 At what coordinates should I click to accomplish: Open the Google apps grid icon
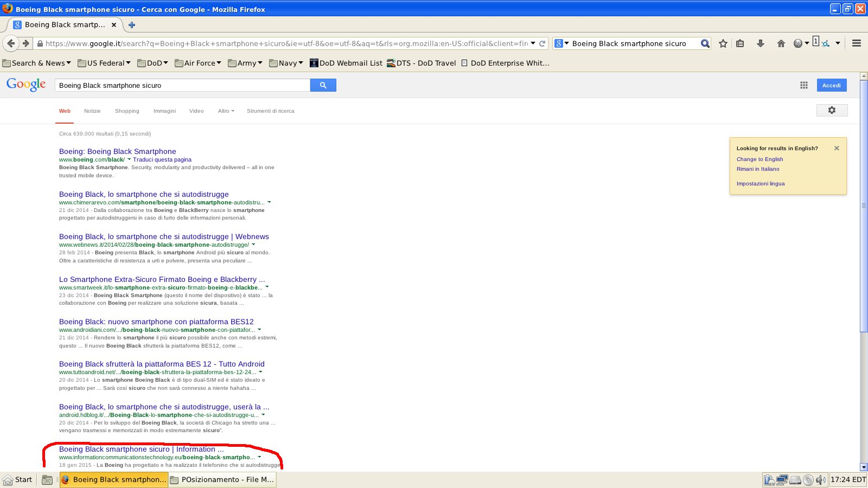[804, 85]
